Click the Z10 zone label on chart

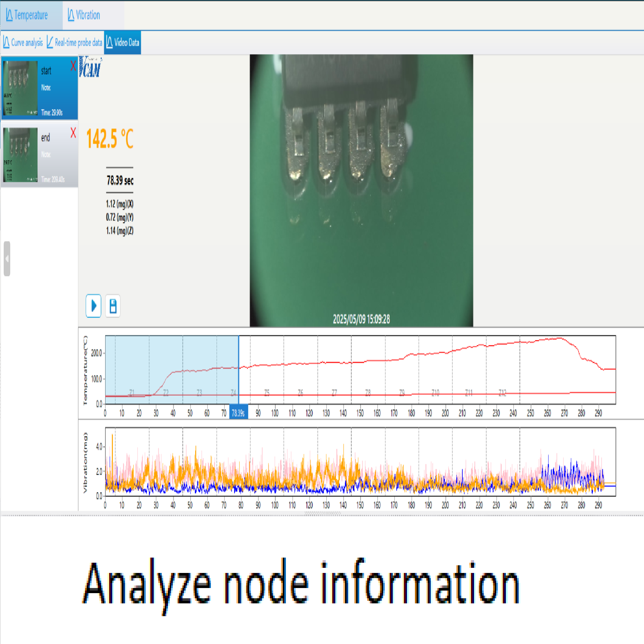point(435,393)
